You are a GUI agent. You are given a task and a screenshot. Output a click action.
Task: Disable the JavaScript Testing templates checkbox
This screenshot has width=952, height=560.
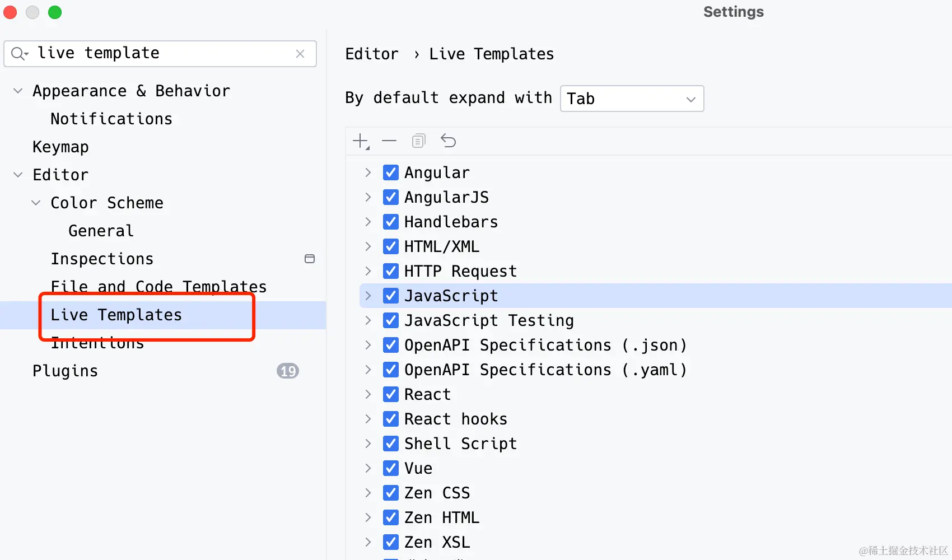391,320
